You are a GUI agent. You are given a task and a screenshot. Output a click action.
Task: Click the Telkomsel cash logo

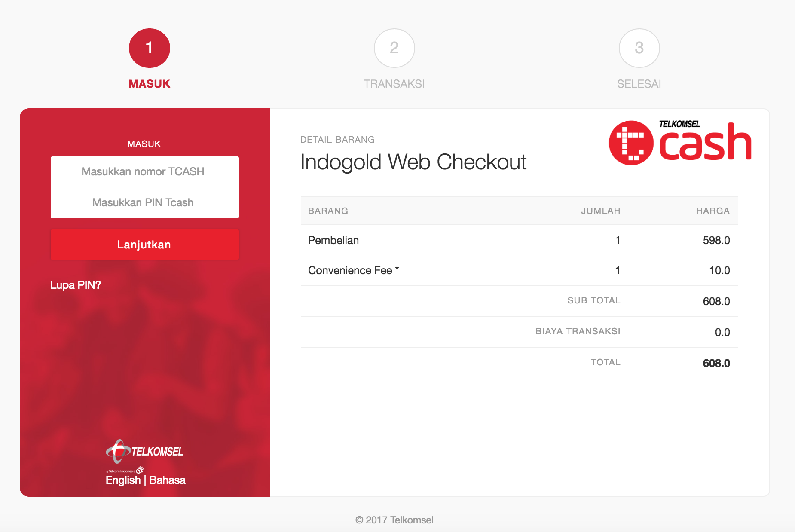point(680,143)
